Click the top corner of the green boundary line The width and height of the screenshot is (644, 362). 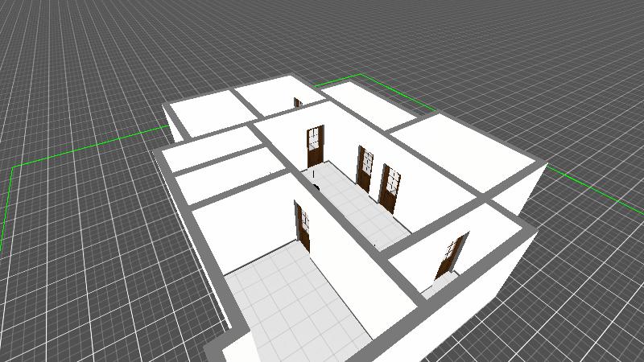click(x=360, y=75)
